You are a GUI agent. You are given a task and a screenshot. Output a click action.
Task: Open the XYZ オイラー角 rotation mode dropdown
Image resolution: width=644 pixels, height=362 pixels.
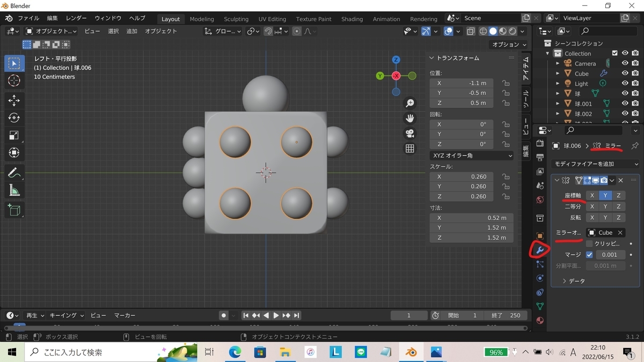point(471,156)
